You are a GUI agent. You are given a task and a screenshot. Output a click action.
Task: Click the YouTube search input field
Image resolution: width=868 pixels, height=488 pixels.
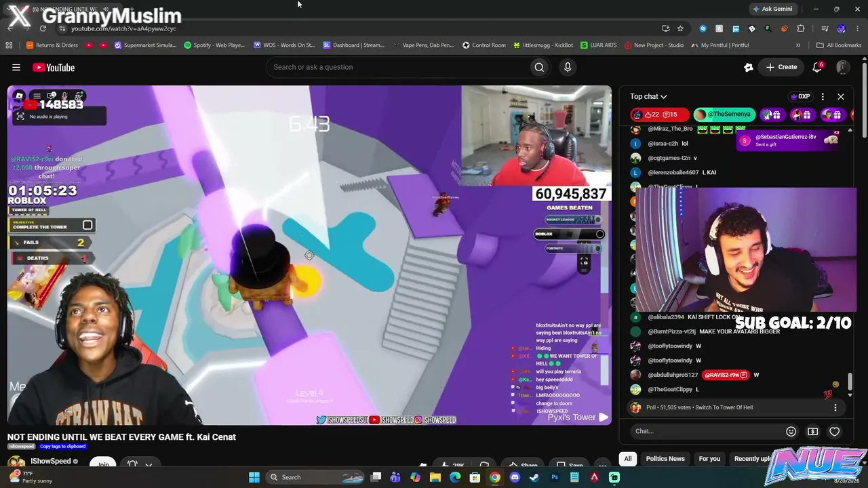pyautogui.click(x=397, y=67)
